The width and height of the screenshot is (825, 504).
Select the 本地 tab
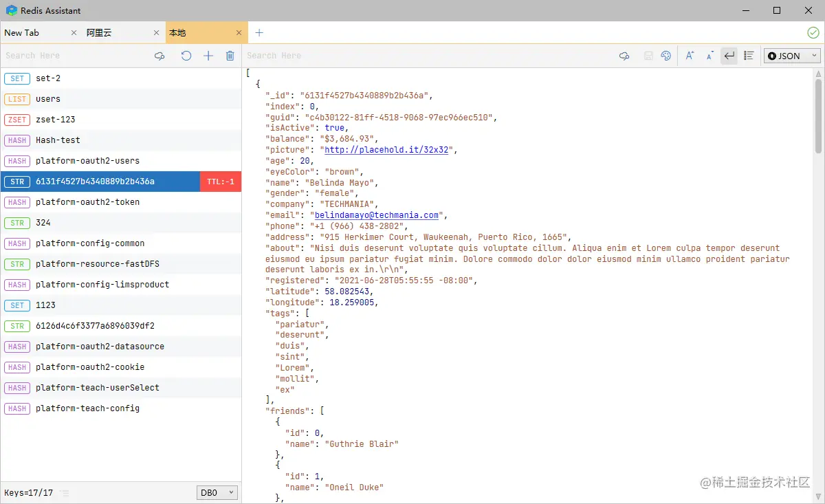[206, 32]
